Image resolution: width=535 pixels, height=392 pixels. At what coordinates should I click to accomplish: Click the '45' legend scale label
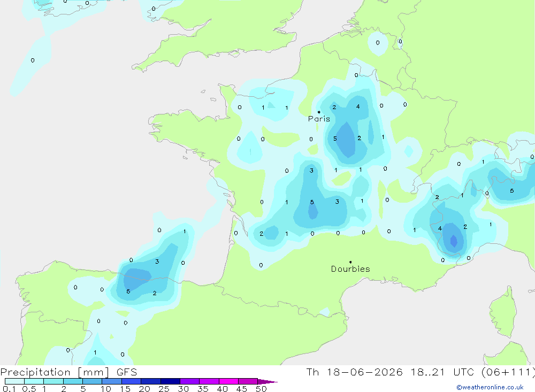pos(242,389)
